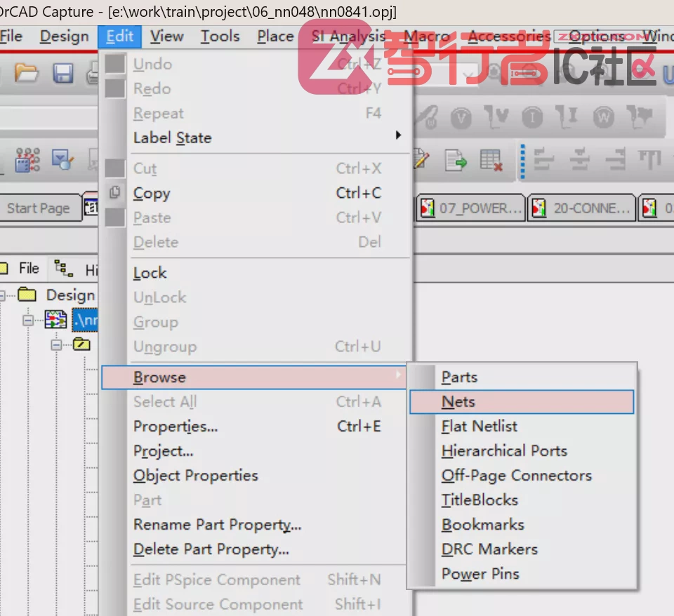Click the Save floppy disk icon
The height and width of the screenshot is (616, 674).
(x=63, y=73)
